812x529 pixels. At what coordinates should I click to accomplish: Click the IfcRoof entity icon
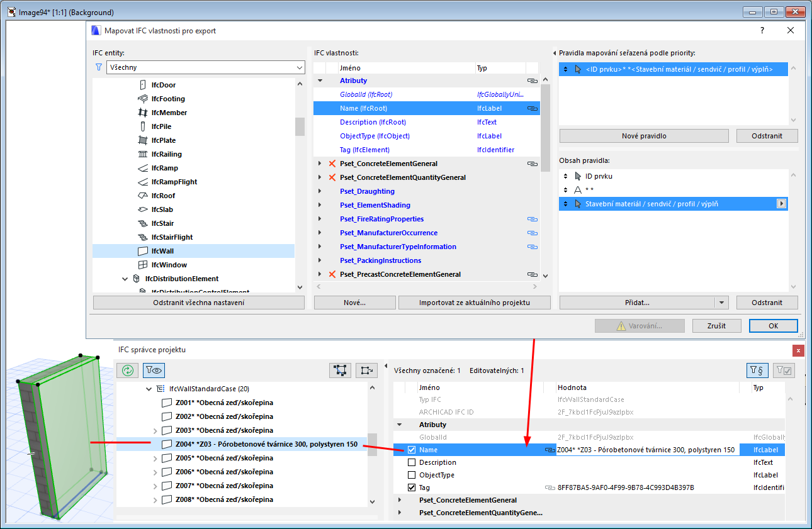tap(143, 196)
